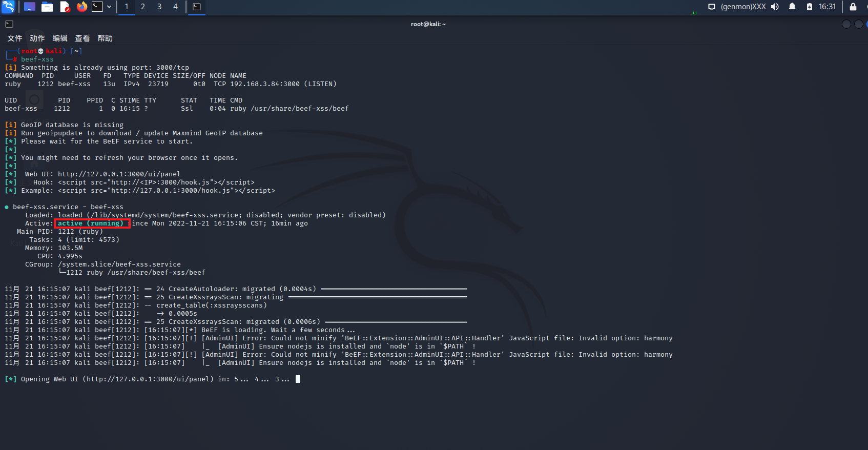Switch to workspace 2
Screen dimensions: 868x450
(143, 7)
